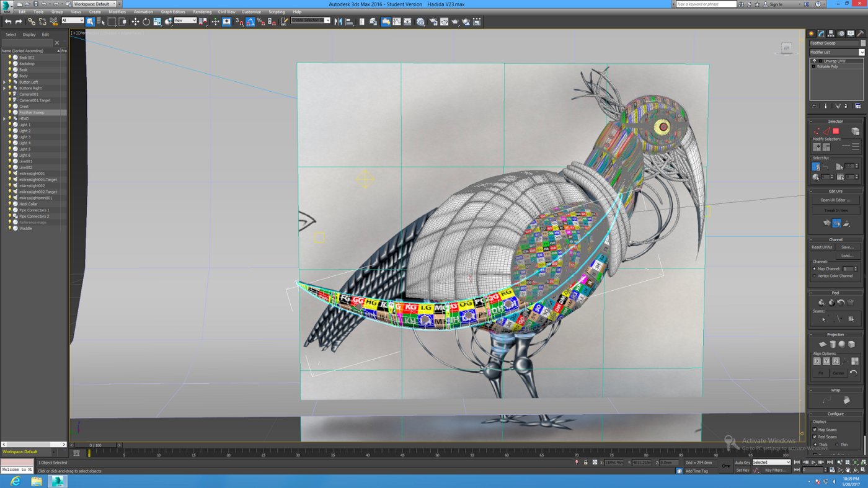
Task: Open the Rendering menu
Action: tap(202, 12)
